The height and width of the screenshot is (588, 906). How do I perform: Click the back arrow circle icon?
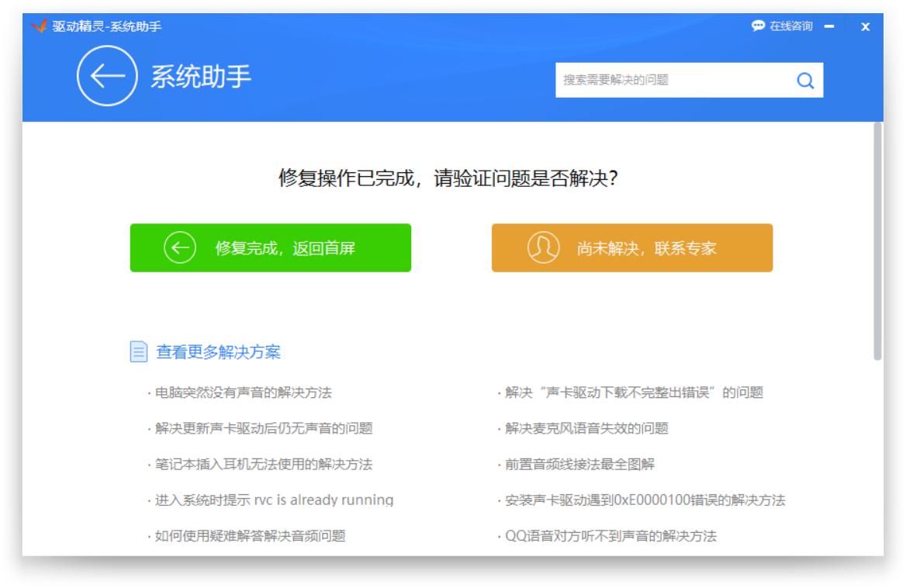pos(107,75)
